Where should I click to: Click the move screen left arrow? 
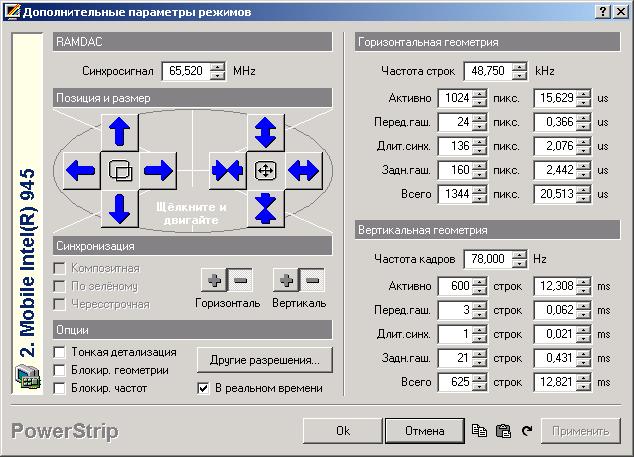pyautogui.click(x=81, y=171)
